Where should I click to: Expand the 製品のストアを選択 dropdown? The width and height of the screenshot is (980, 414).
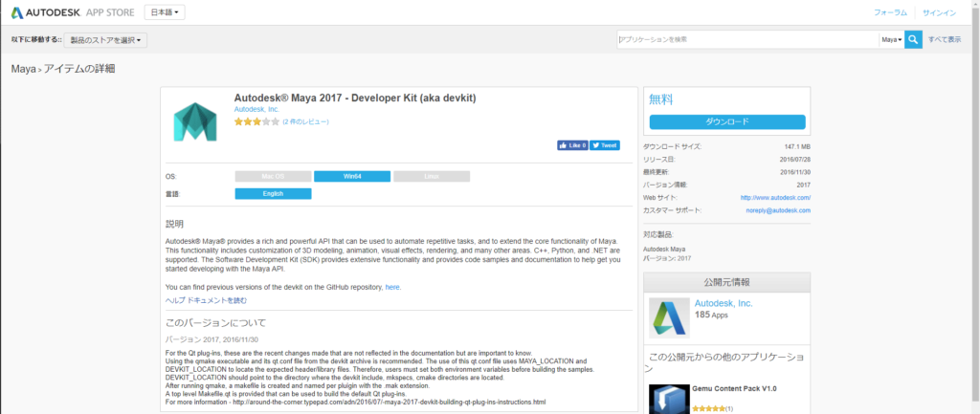pos(106,40)
